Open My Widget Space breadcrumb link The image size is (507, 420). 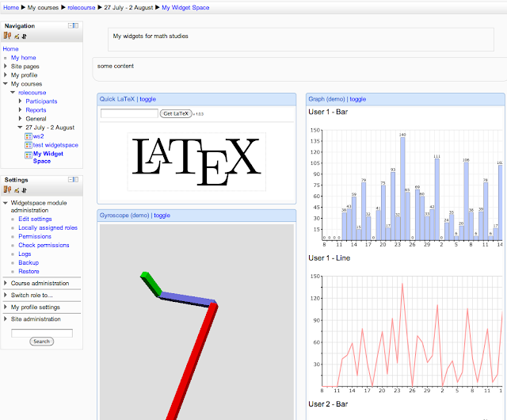coord(185,7)
